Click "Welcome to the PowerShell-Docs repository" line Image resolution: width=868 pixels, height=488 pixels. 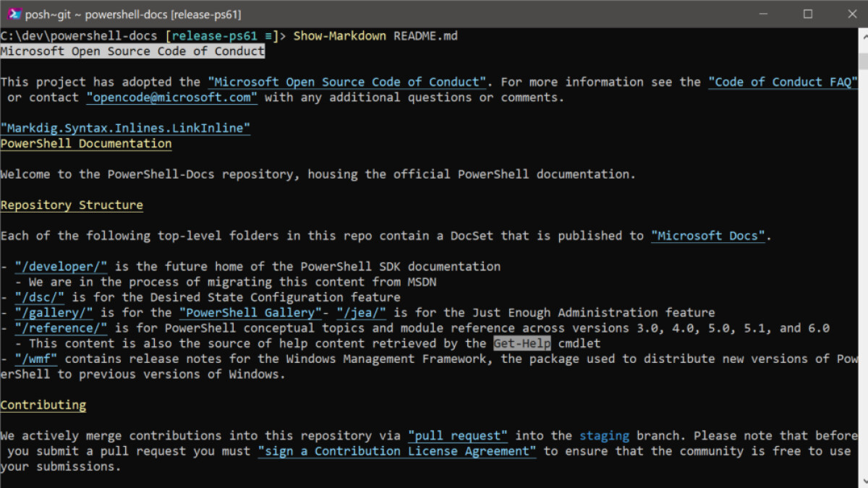318,174
